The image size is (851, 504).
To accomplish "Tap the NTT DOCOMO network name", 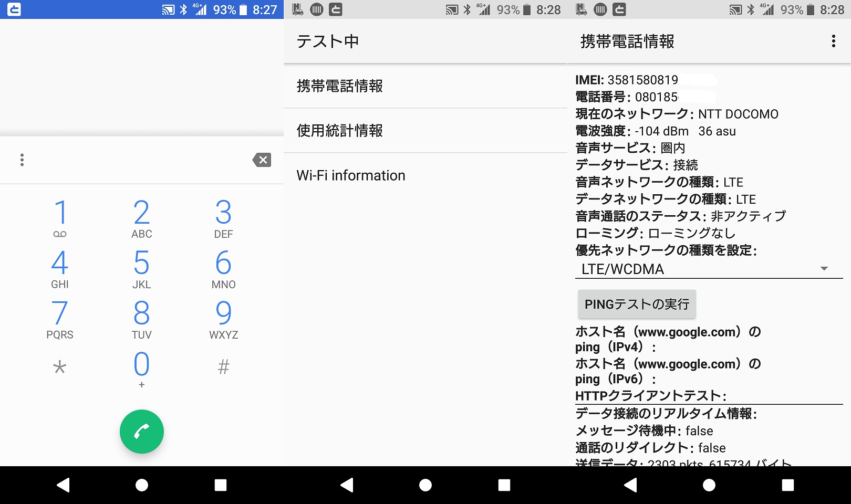I will coord(738,114).
